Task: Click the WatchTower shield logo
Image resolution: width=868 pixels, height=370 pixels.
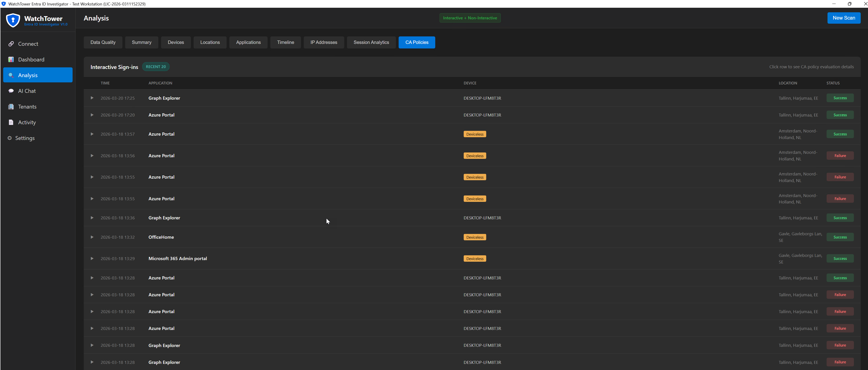Action: [13, 20]
